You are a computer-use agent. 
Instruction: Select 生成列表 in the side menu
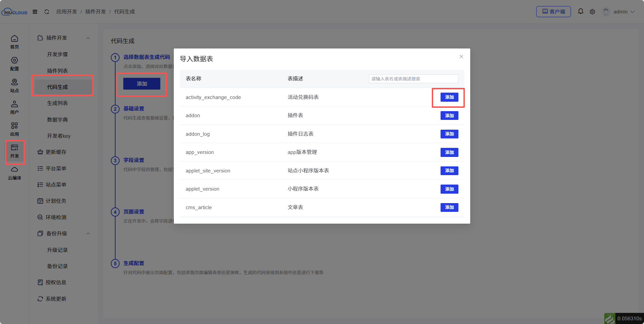point(58,103)
